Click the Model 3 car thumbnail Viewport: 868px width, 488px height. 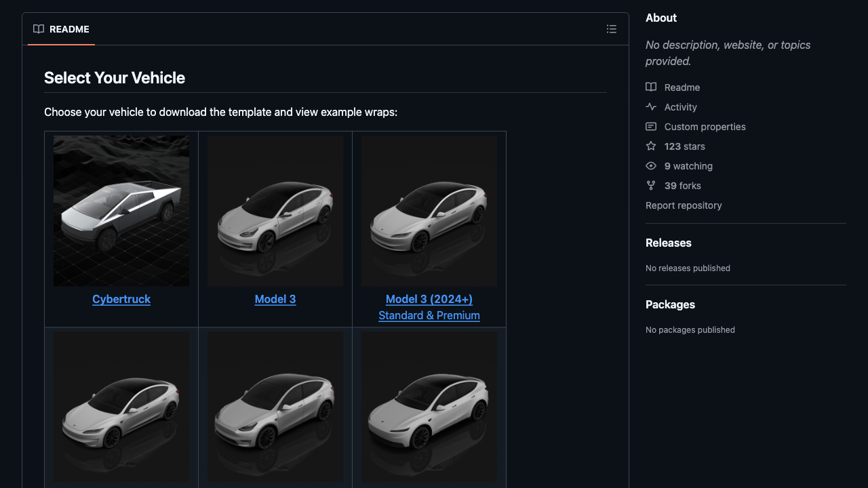(275, 211)
